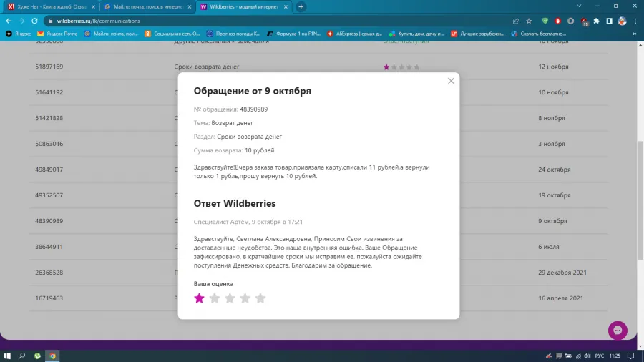Open the Прогноз погоды bookmark
The width and height of the screenshot is (644, 362).
(x=234, y=34)
